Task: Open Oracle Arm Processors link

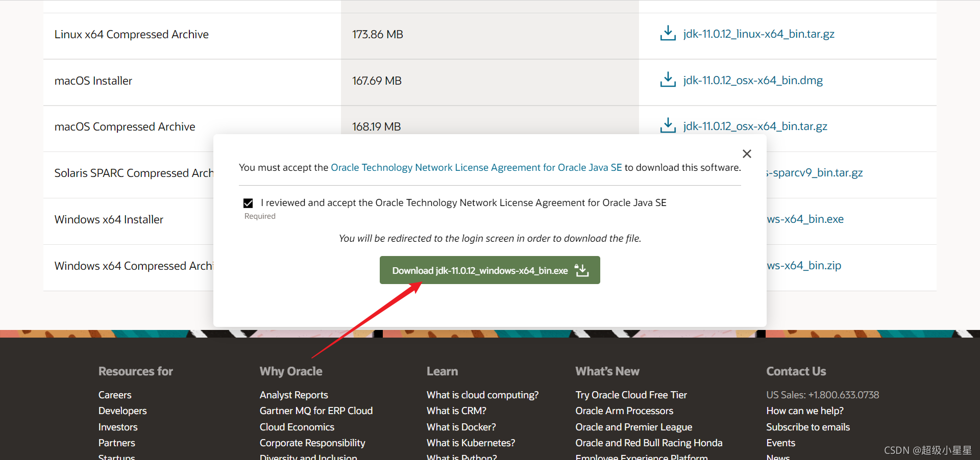Action: tap(624, 411)
